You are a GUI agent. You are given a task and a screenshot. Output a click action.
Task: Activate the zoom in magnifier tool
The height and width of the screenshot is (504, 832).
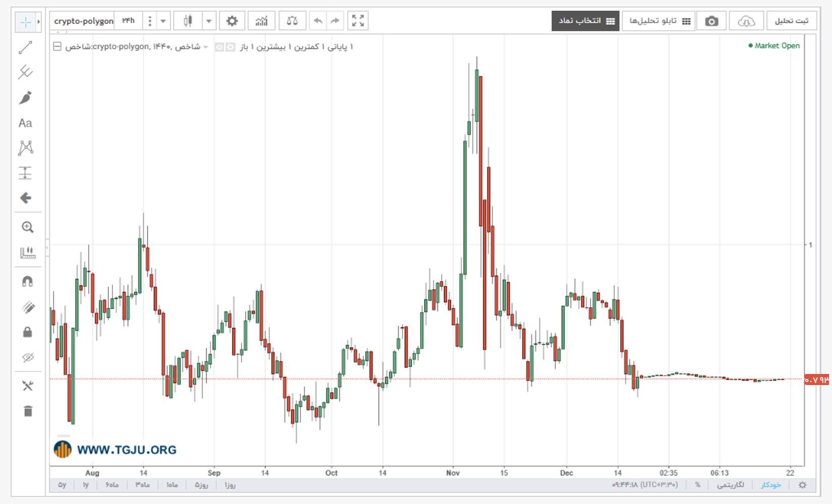[28, 227]
